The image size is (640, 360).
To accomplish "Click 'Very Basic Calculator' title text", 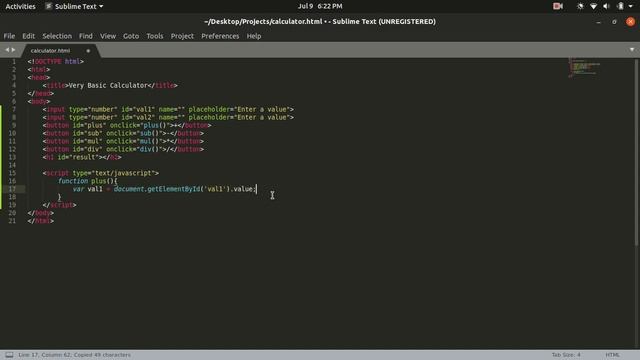I will tap(108, 85).
